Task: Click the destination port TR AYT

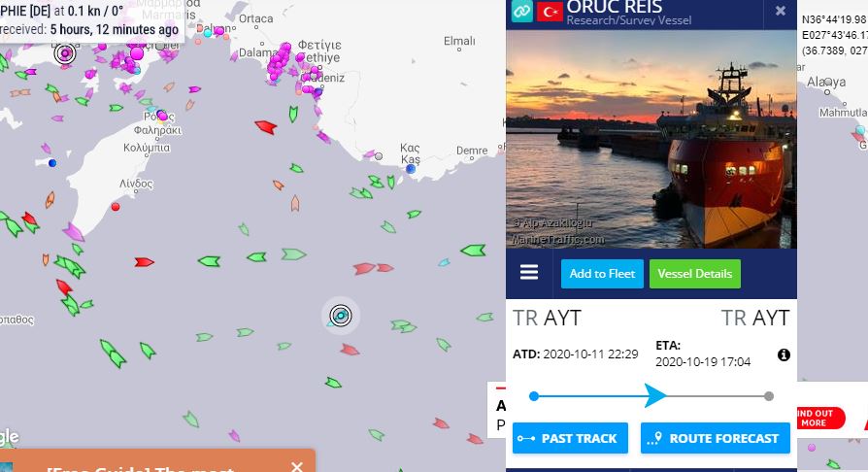Action: (755, 318)
